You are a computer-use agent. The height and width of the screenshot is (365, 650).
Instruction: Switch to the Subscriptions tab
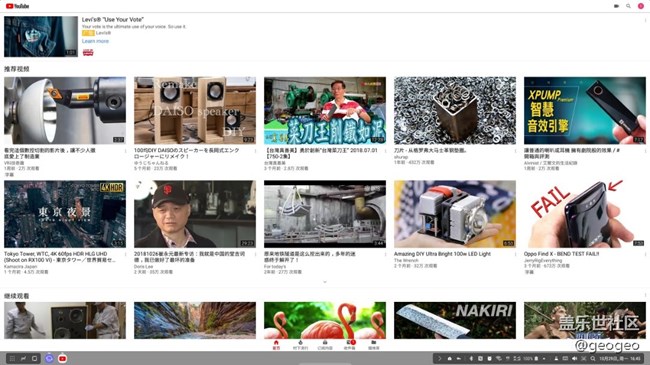click(325, 345)
